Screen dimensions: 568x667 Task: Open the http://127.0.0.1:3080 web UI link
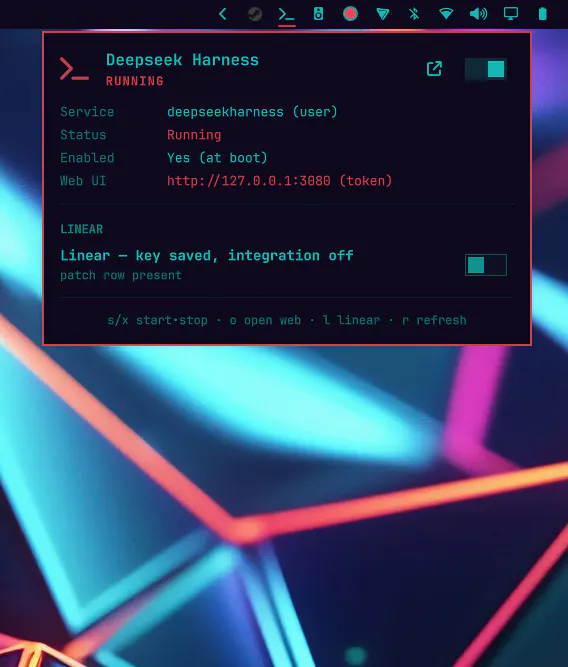[279, 181]
